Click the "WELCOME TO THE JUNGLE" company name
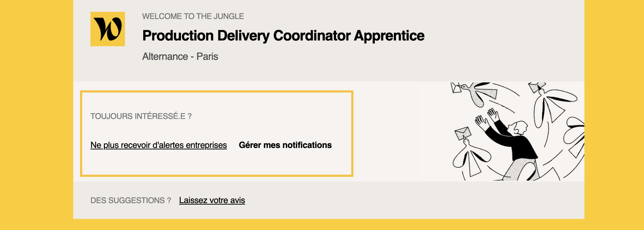 click(x=193, y=16)
